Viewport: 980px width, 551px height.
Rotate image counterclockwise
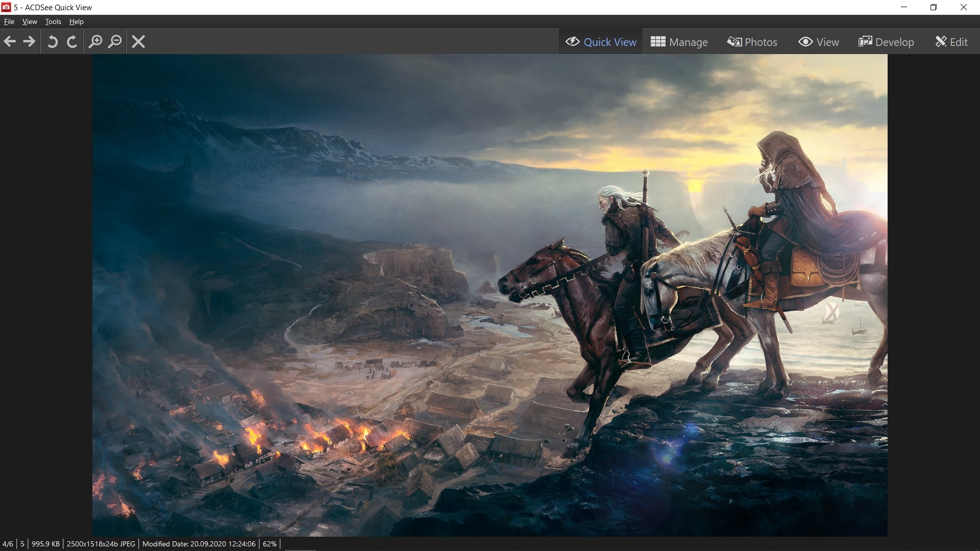(52, 41)
